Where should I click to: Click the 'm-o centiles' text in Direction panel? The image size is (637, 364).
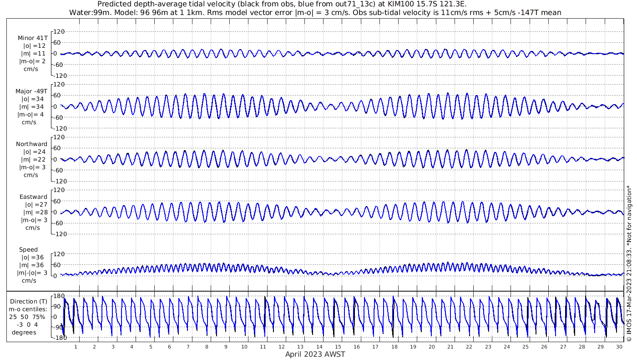29,309
